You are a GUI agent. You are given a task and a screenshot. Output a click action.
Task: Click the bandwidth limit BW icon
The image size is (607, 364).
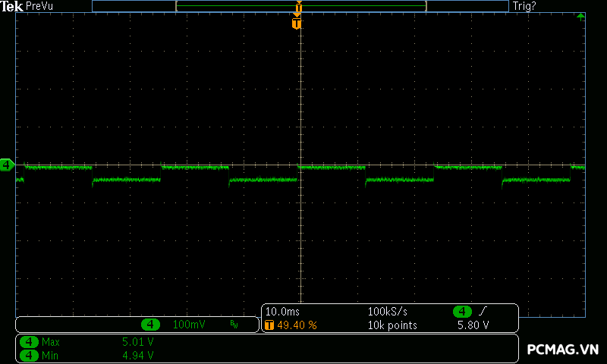tap(234, 325)
